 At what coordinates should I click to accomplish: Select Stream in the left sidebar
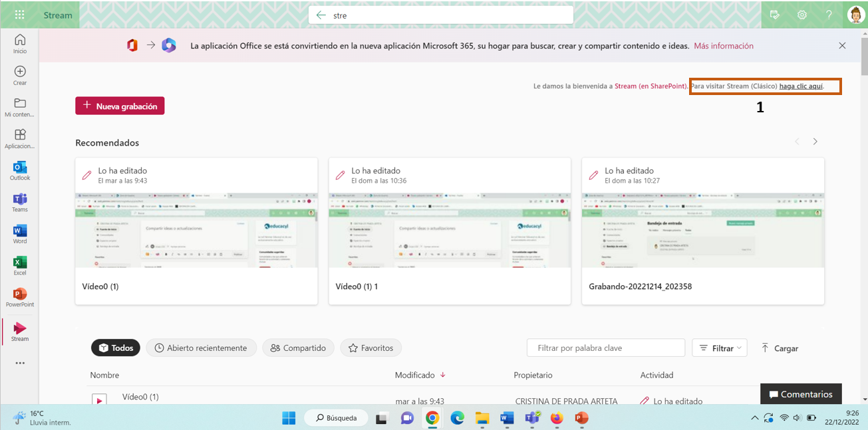pos(20,332)
